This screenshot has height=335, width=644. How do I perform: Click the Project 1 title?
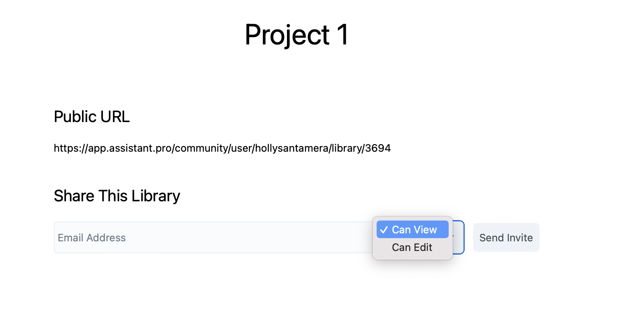[x=297, y=35]
